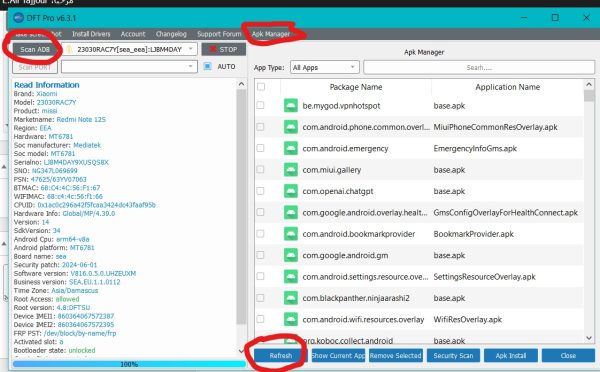Viewport: 600px width, 372px height.
Task: Tick checkbox for com.openai.chatgpt
Action: [261, 191]
